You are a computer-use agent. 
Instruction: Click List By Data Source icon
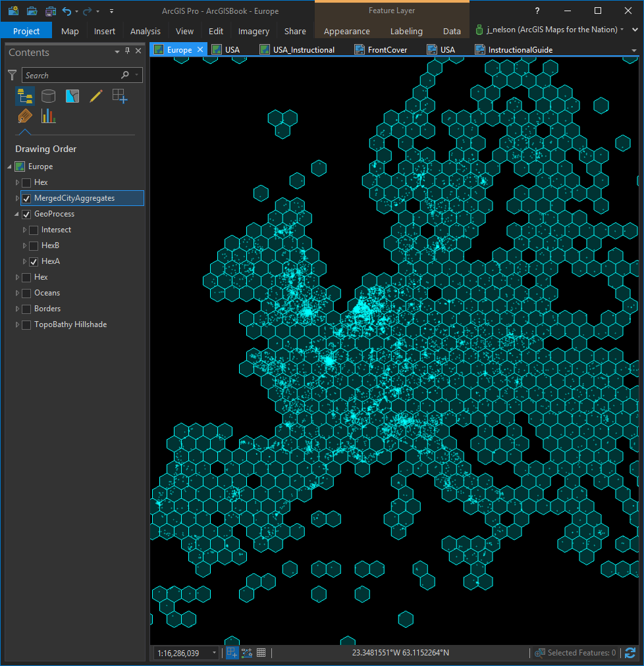click(x=48, y=96)
